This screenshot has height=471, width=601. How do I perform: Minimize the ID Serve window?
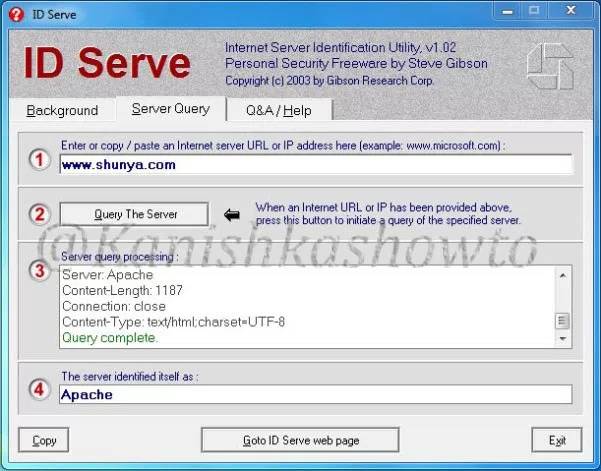[507, 11]
